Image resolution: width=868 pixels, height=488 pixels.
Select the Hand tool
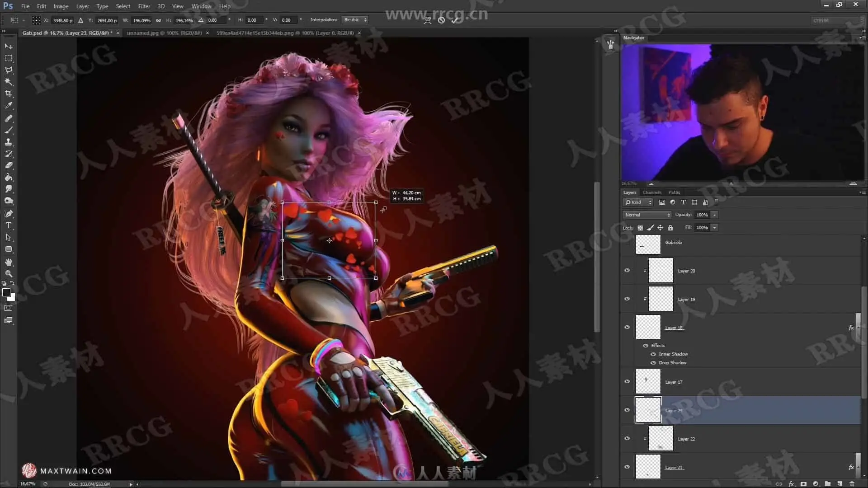pos(9,262)
